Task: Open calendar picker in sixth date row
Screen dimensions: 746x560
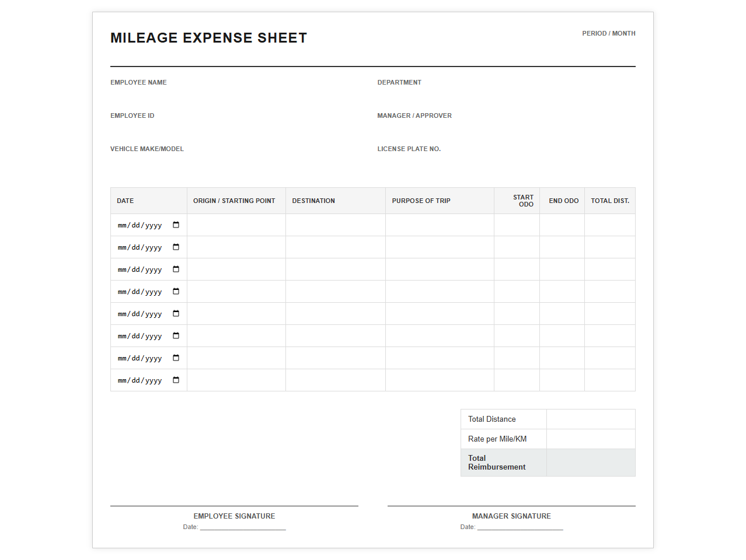Action: coord(176,336)
